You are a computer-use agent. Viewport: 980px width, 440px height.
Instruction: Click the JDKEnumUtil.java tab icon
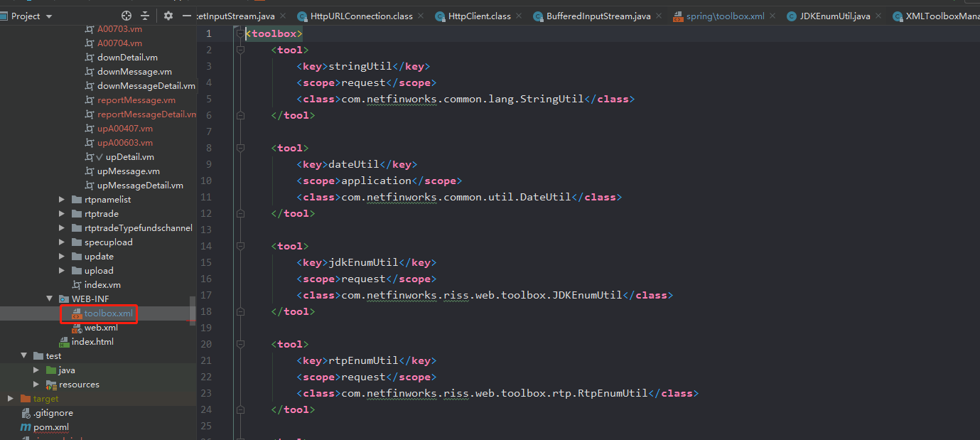pyautogui.click(x=791, y=16)
